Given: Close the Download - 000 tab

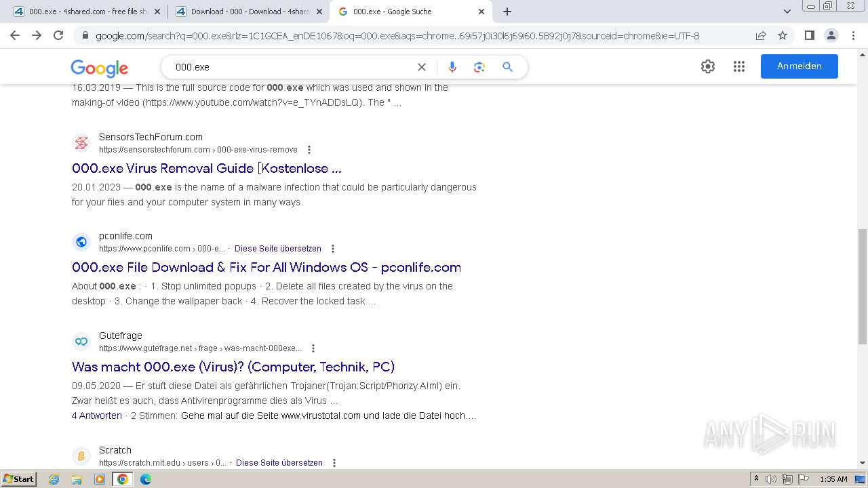Looking at the screenshot, I should click(x=319, y=12).
